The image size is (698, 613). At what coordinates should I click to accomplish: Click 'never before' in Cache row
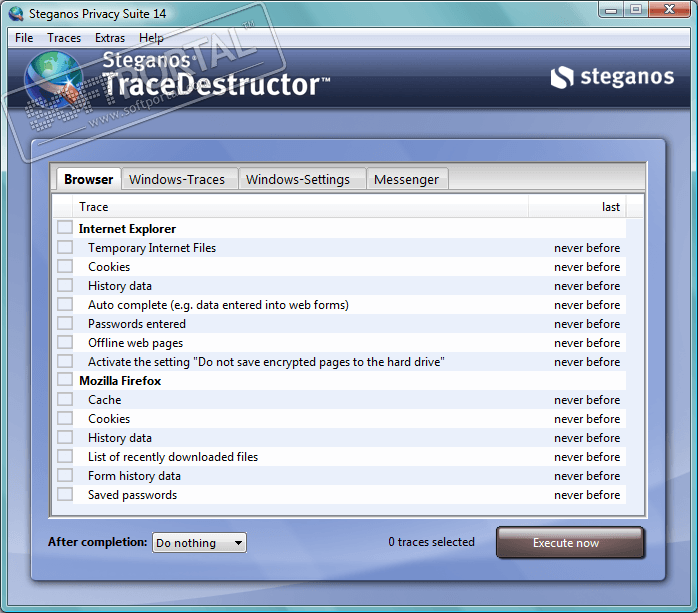click(587, 400)
